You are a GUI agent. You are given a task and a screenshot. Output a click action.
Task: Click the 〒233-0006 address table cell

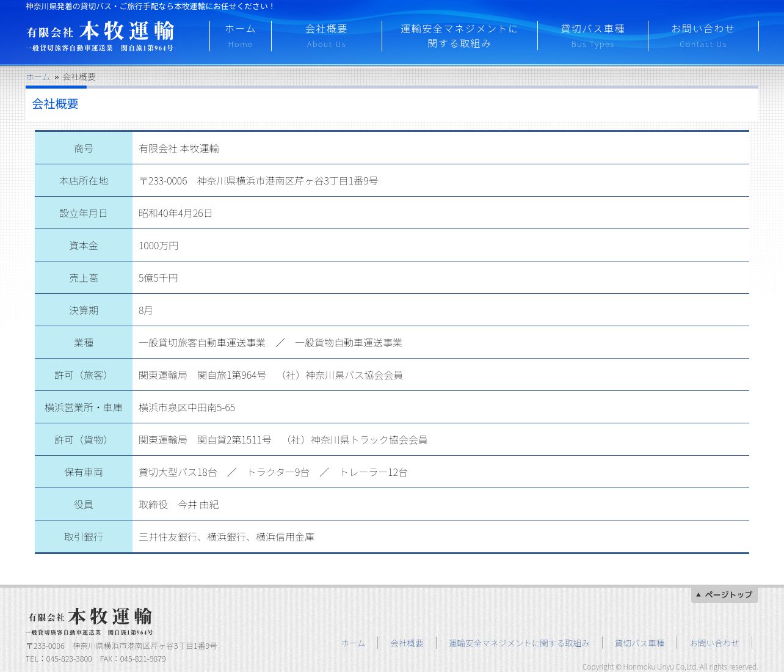click(441, 181)
